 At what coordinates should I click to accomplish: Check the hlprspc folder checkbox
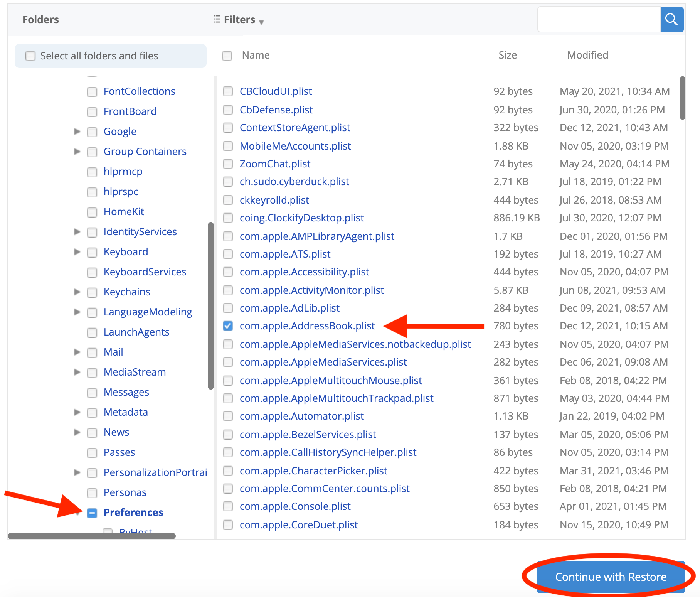[x=92, y=192]
